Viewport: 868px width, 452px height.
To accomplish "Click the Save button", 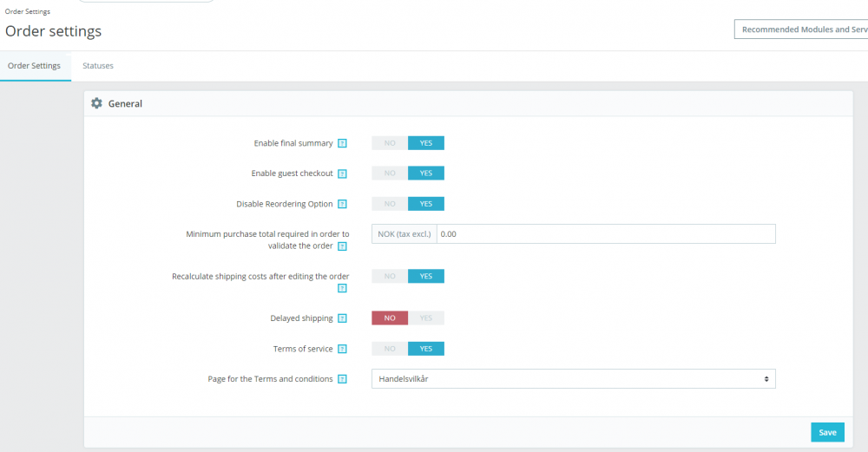I will point(827,433).
